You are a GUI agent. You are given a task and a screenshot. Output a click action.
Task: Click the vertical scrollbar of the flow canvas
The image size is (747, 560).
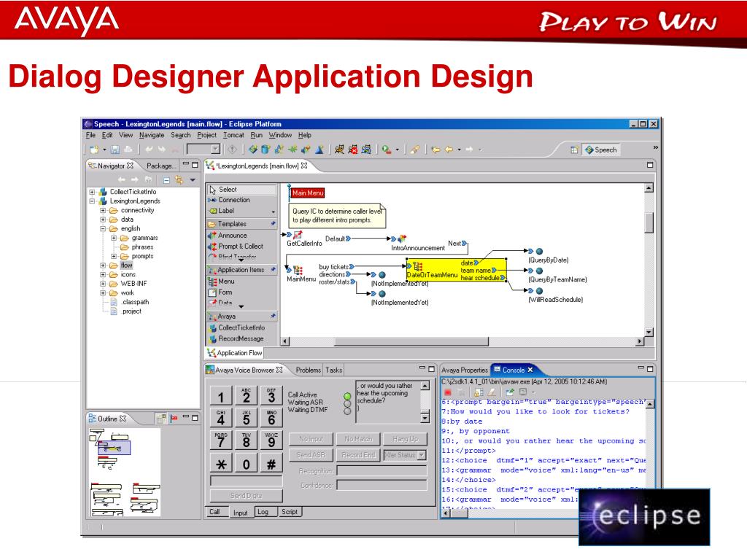point(649,260)
